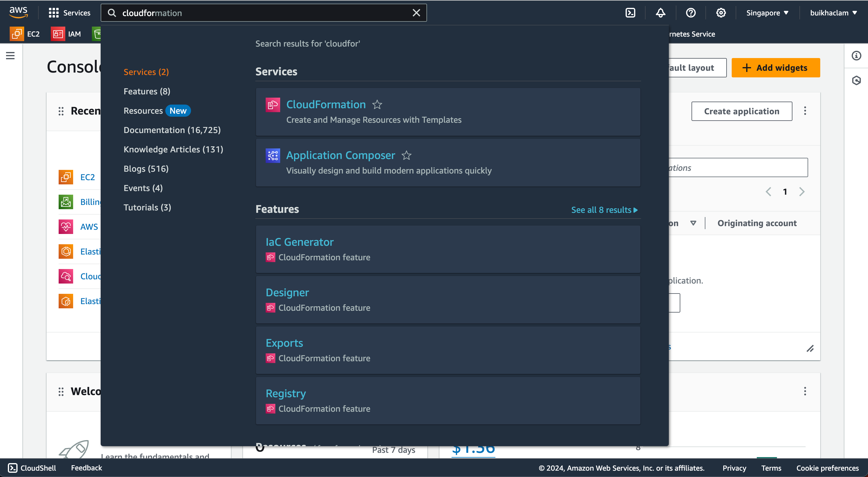Viewport: 868px width, 477px height.
Task: Sort by the Originating account column
Action: [757, 223]
